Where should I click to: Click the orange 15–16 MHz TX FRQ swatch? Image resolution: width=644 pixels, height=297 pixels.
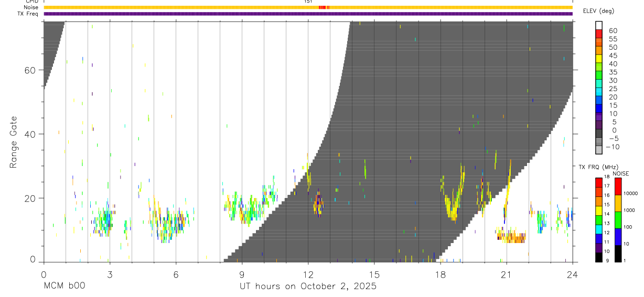point(599,201)
